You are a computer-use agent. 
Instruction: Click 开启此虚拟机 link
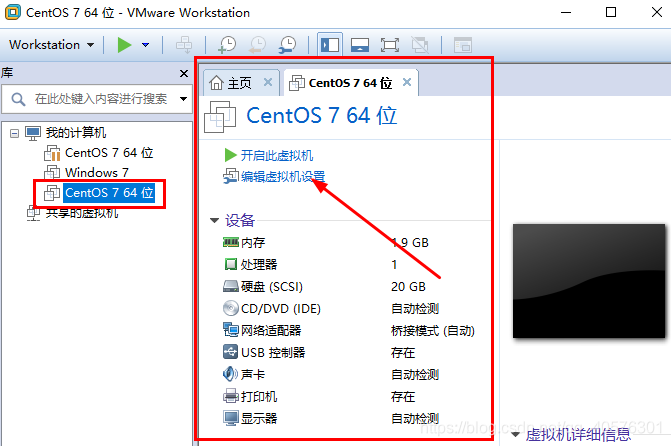tap(276, 155)
